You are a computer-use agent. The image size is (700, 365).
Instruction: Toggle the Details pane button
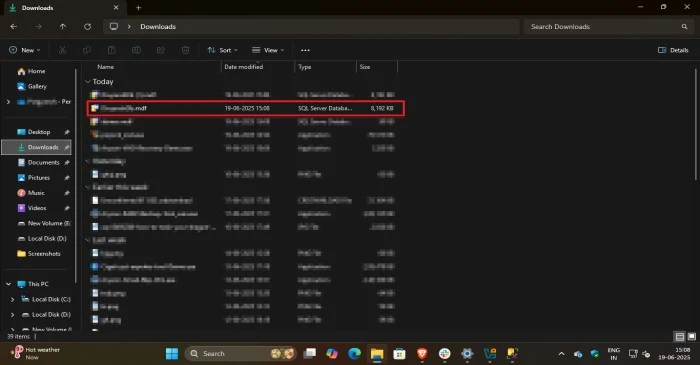coord(673,50)
